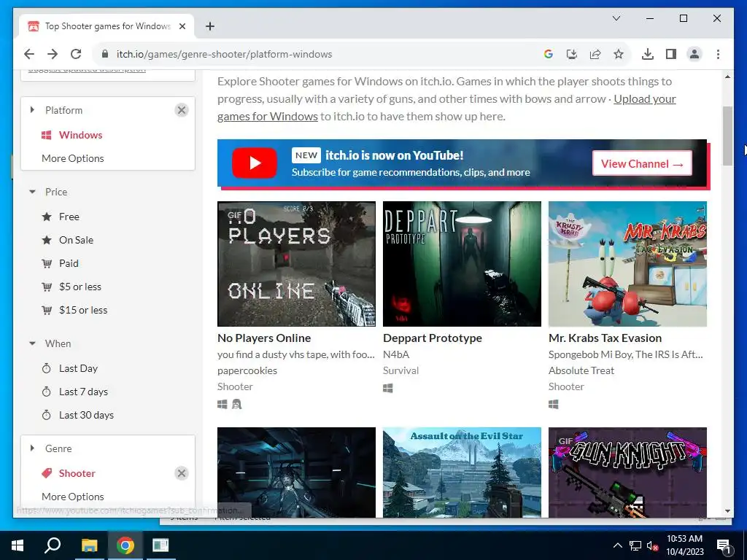
Task: Click the muted volume tray icon
Action: point(652,545)
